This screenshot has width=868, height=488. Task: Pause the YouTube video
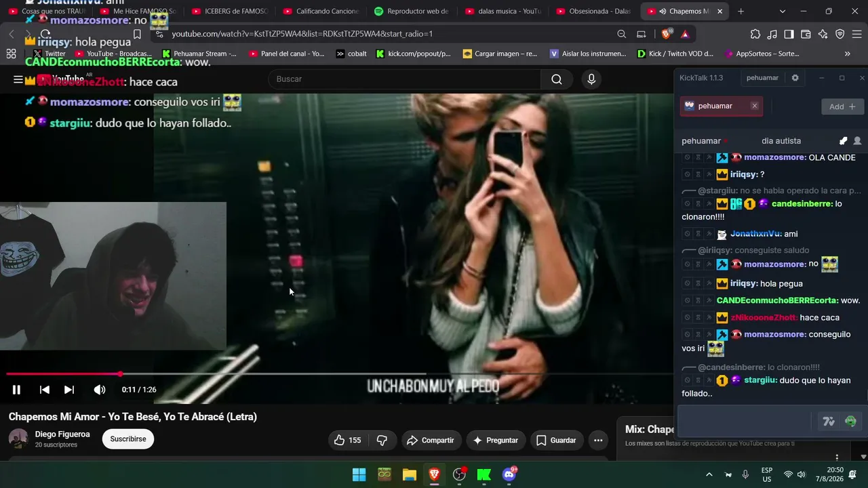[16, 390]
